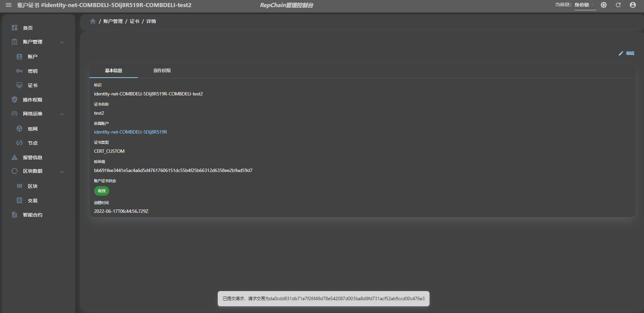Image resolution: width=644 pixels, height=313 pixels.
Task: Go to 证书 in the breadcrumb
Action: point(135,21)
